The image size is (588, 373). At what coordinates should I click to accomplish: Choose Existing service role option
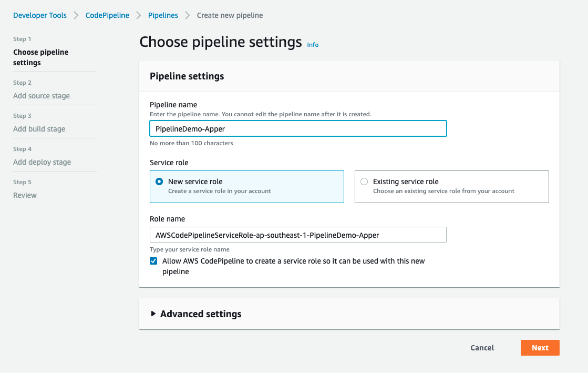(x=364, y=182)
